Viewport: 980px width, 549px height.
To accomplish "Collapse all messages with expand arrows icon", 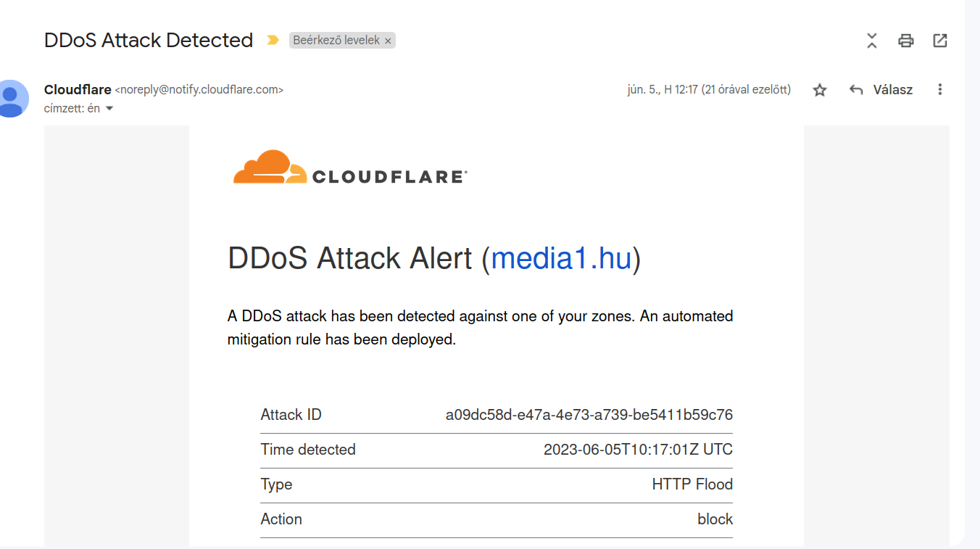I will tap(872, 41).
